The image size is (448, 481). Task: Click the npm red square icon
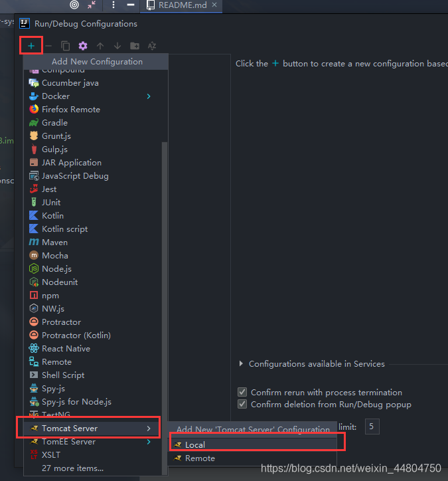(x=34, y=295)
